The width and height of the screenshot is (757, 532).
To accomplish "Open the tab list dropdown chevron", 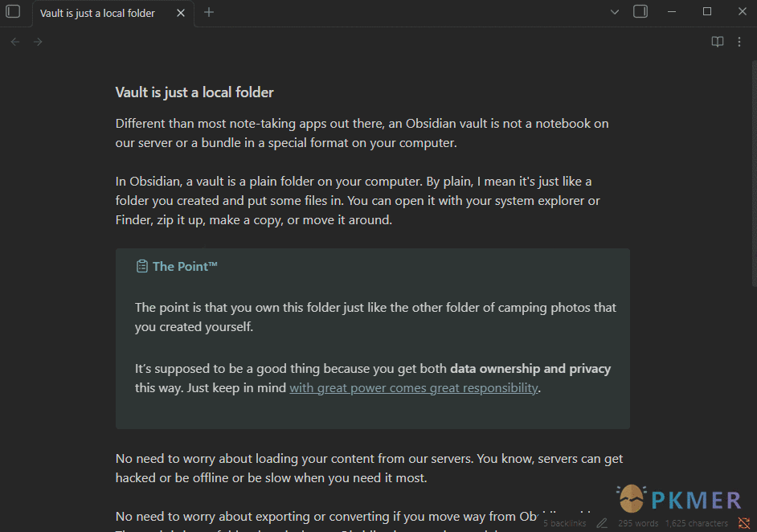I will point(614,12).
